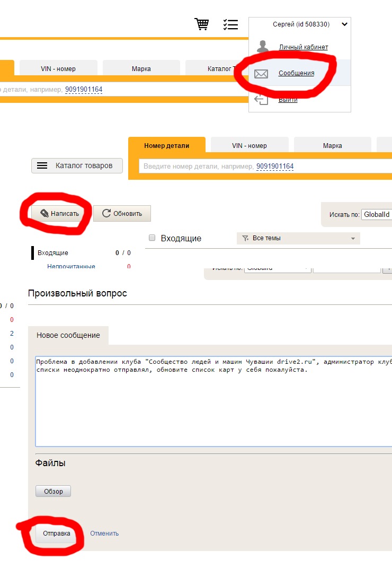The image size is (392, 577).
Task: Click the sample number 9091901164 in top search
Action: (x=84, y=90)
